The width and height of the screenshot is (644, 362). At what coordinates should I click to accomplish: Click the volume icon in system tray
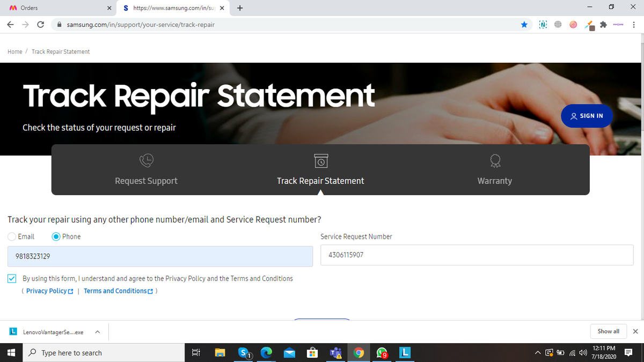582,352
